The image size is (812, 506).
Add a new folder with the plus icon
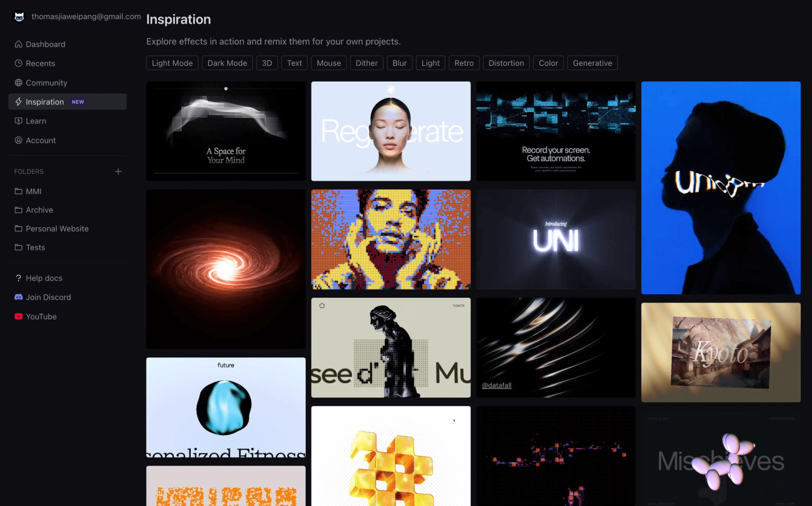point(118,171)
